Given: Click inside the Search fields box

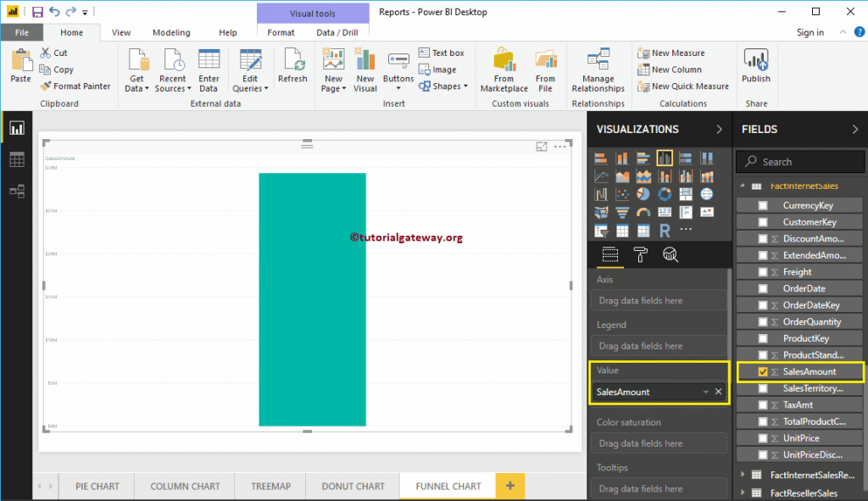Looking at the screenshot, I should 799,161.
